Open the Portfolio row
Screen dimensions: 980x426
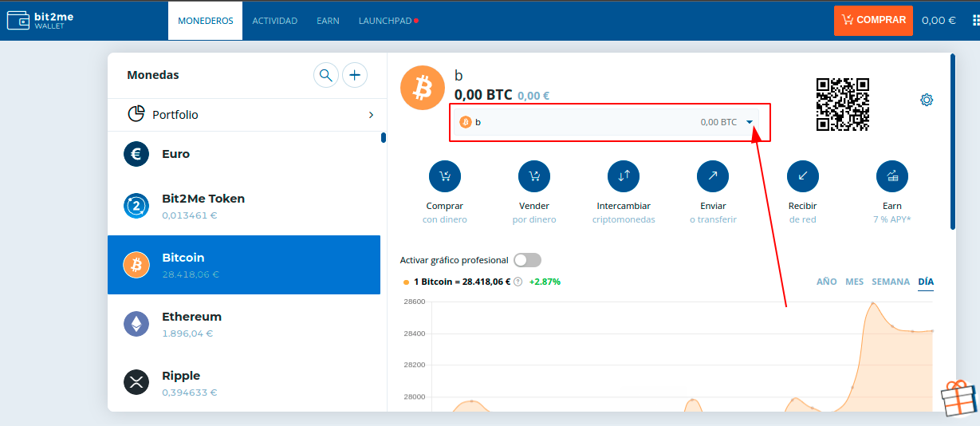tap(247, 115)
